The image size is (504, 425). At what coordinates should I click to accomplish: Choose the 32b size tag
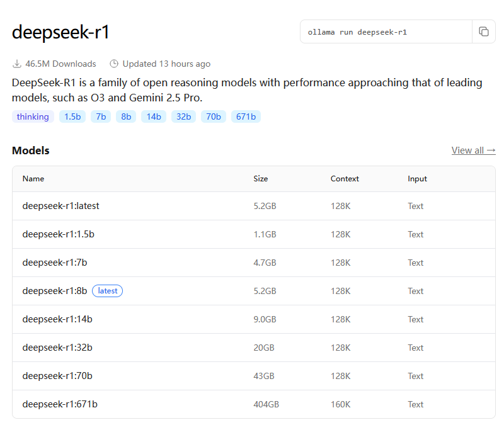183,116
